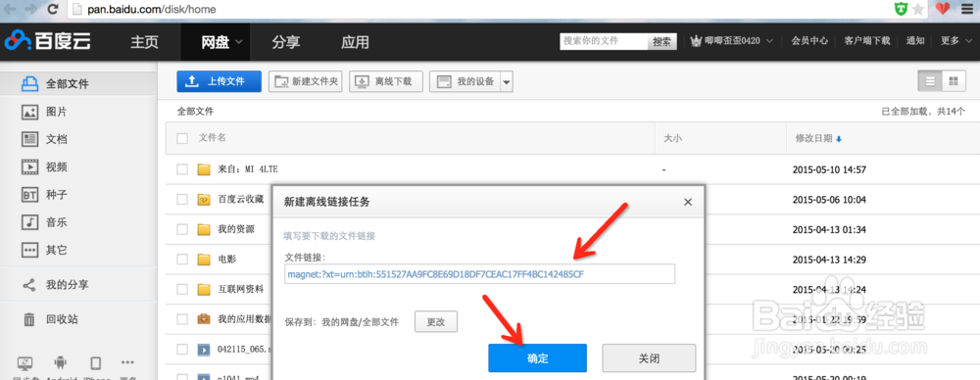Screen dimensions: 980x380
Task: Click the more clients dots icon
Action: 127,361
